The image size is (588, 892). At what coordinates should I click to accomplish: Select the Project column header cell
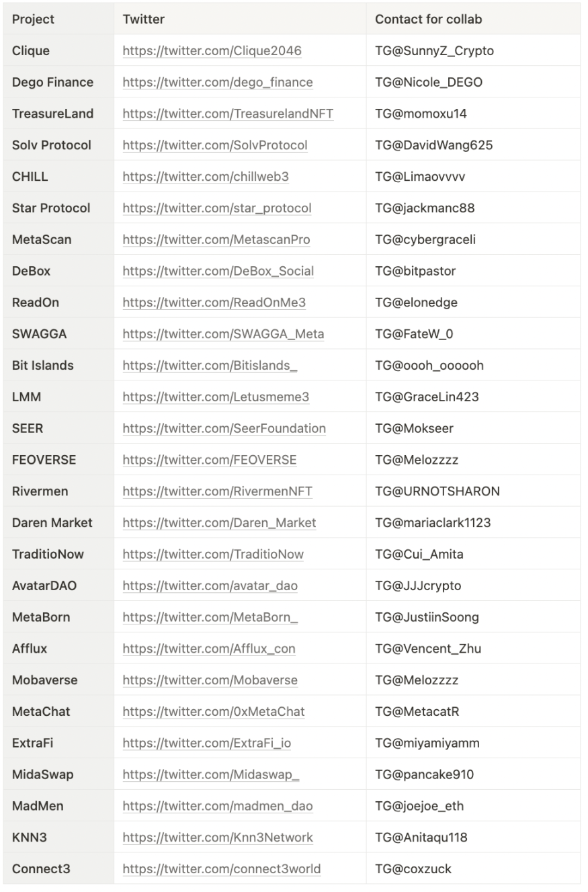click(58, 19)
